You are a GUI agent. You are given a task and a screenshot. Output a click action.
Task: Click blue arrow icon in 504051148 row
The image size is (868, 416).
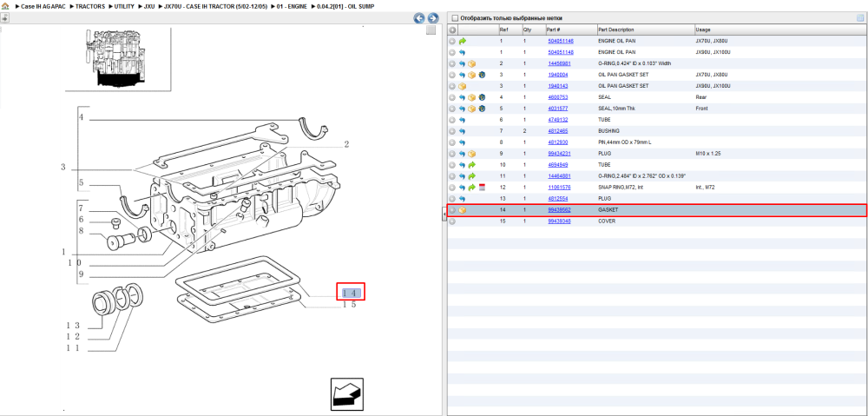point(463,52)
